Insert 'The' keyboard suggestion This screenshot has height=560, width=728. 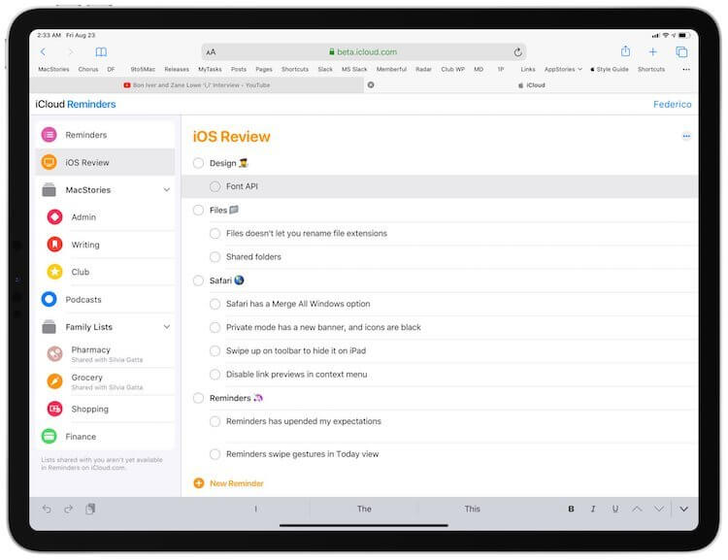click(364, 509)
